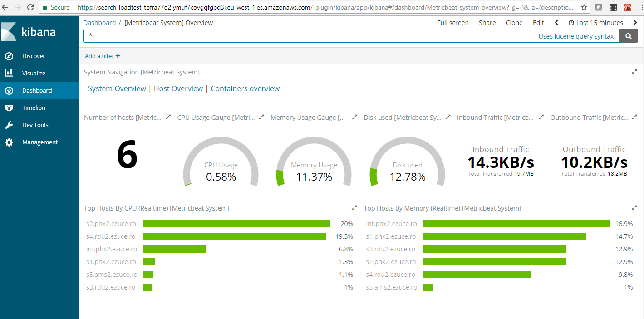Click the number of hosts value 6
The image size is (644, 319).
click(x=127, y=155)
